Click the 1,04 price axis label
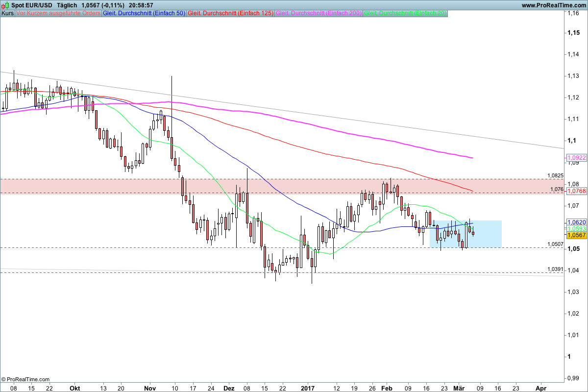The height and width of the screenshot is (392, 588). coord(573,270)
